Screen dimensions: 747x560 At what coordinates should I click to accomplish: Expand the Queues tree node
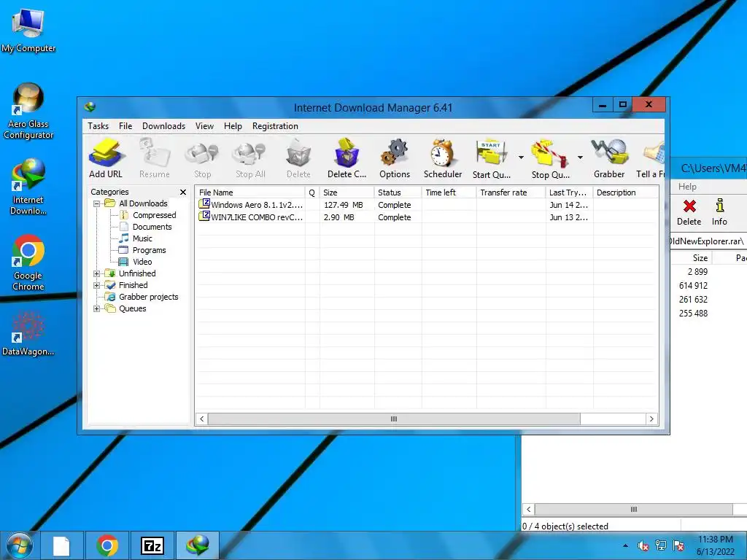click(x=97, y=308)
